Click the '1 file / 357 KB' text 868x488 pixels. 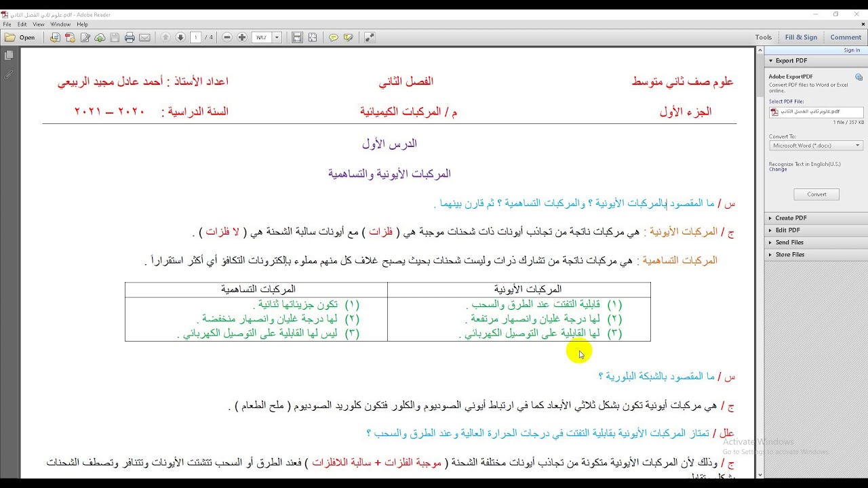coord(848,123)
